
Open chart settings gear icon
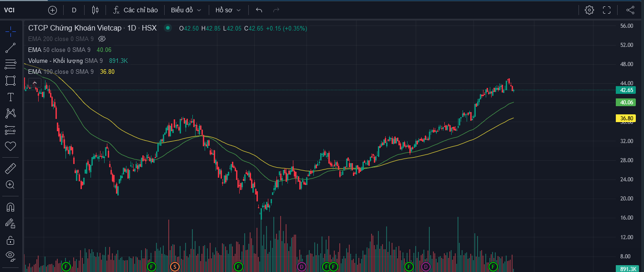(x=589, y=10)
